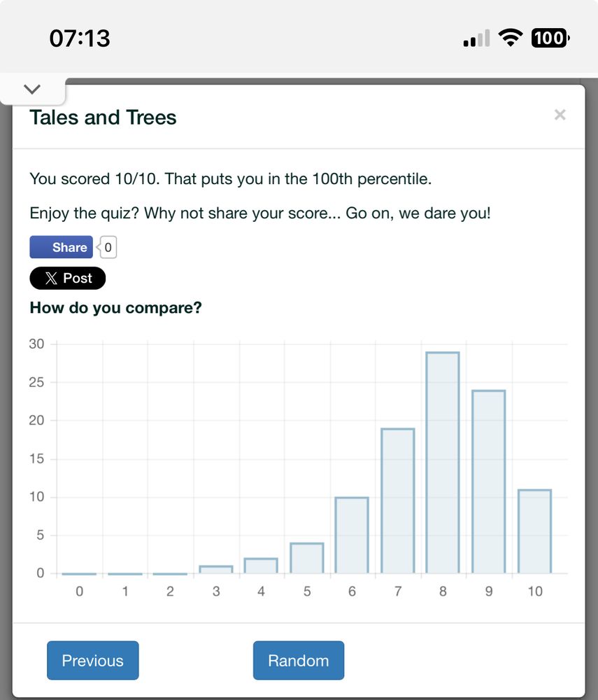This screenshot has height=700, width=598.
Task: Collapse the panel using the chevron handle
Action: pos(32,90)
